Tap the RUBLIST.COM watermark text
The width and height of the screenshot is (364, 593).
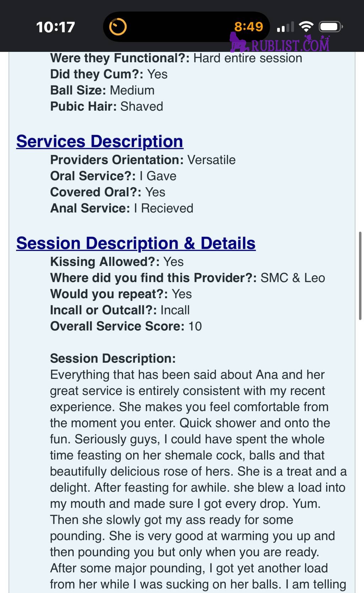point(290,46)
